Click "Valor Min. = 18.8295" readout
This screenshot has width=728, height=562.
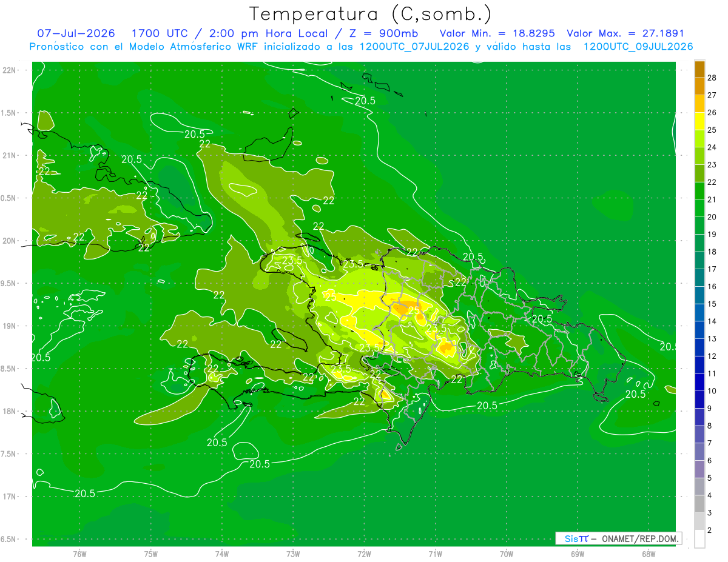tap(497, 34)
